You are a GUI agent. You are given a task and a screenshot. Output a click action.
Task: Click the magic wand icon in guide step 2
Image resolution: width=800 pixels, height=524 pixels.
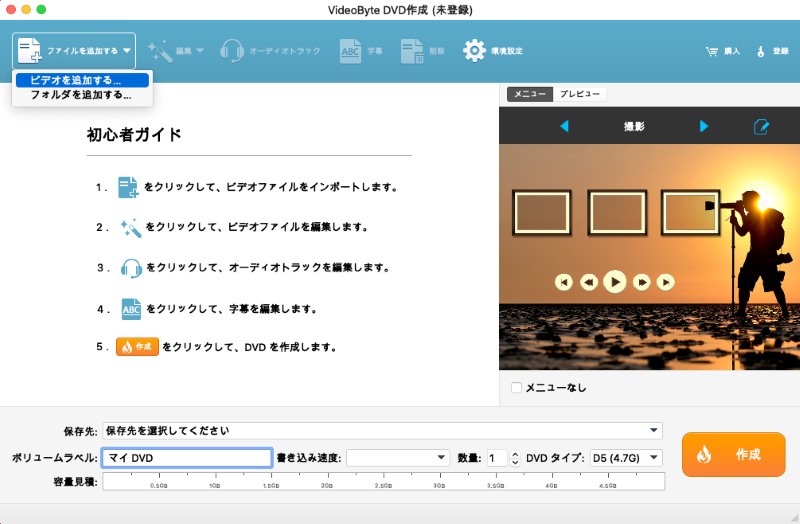(x=131, y=228)
